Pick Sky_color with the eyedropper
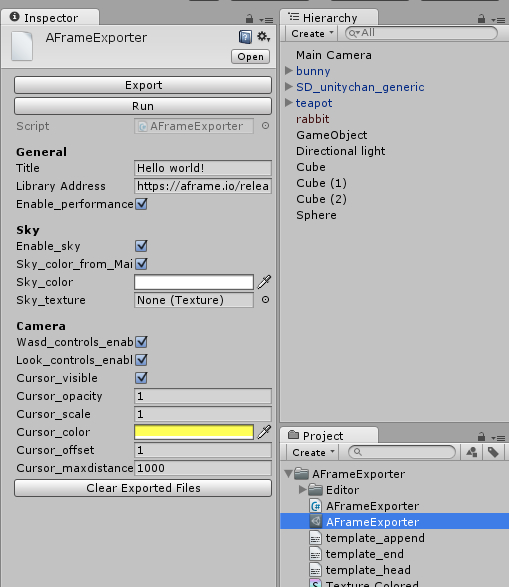The height and width of the screenshot is (587, 509). click(x=264, y=282)
